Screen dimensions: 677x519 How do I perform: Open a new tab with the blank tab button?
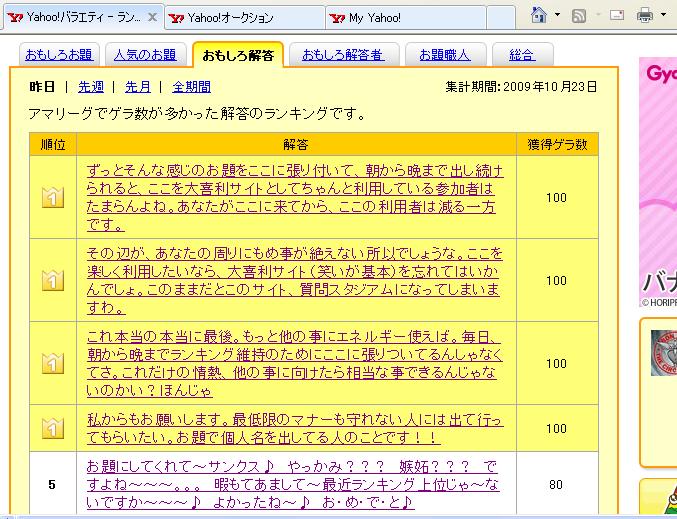click(x=501, y=18)
